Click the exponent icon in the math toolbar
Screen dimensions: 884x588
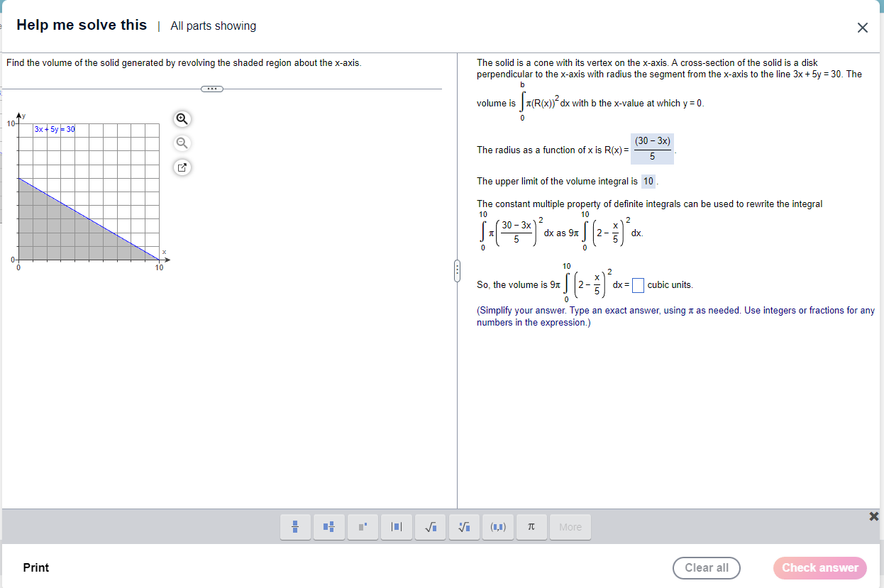point(363,527)
